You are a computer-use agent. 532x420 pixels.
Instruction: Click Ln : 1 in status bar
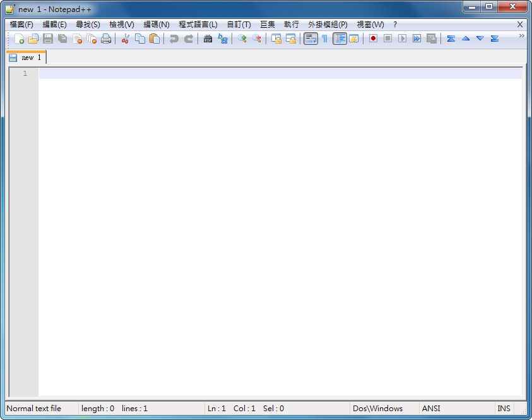click(x=216, y=409)
